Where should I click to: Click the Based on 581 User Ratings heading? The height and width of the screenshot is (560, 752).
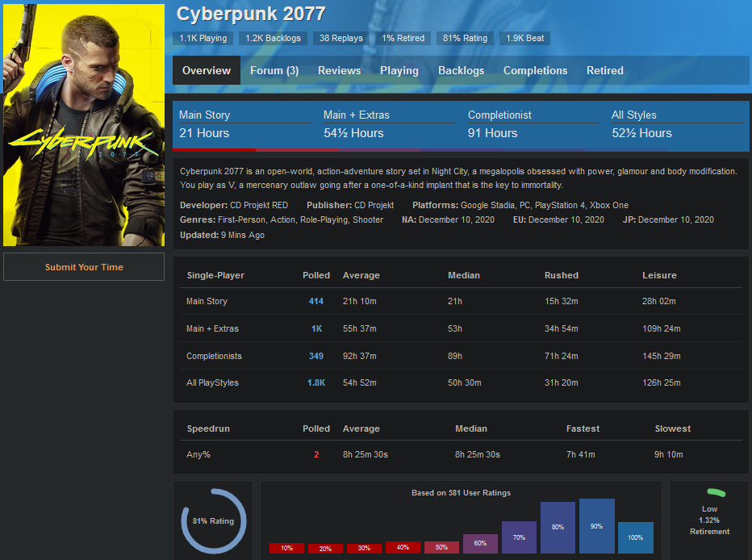[x=461, y=493]
